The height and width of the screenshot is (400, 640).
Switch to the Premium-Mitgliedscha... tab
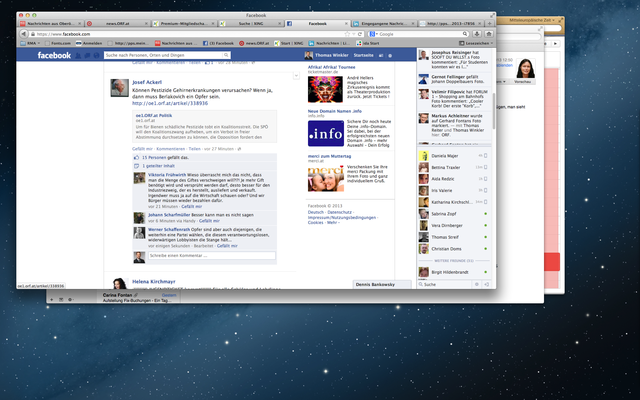click(x=184, y=24)
